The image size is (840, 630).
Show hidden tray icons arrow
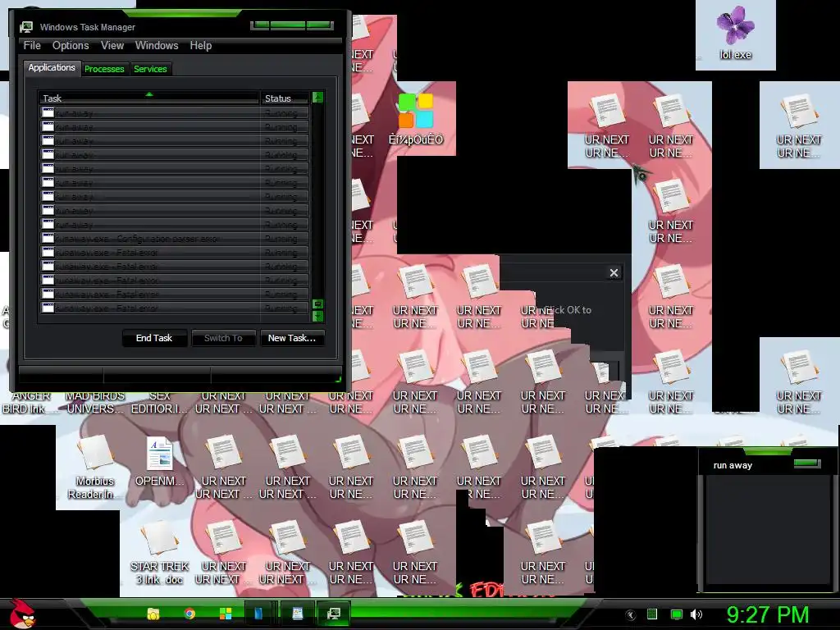(x=631, y=615)
